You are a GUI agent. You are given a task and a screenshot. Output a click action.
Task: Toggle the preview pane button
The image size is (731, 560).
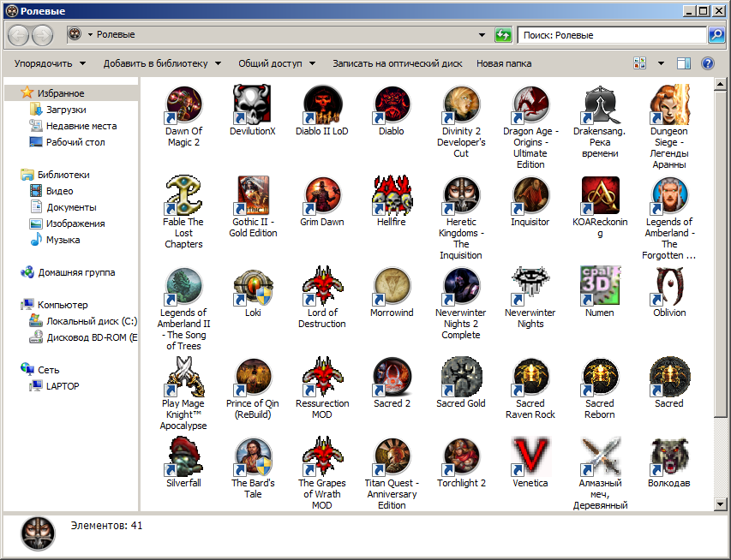684,63
